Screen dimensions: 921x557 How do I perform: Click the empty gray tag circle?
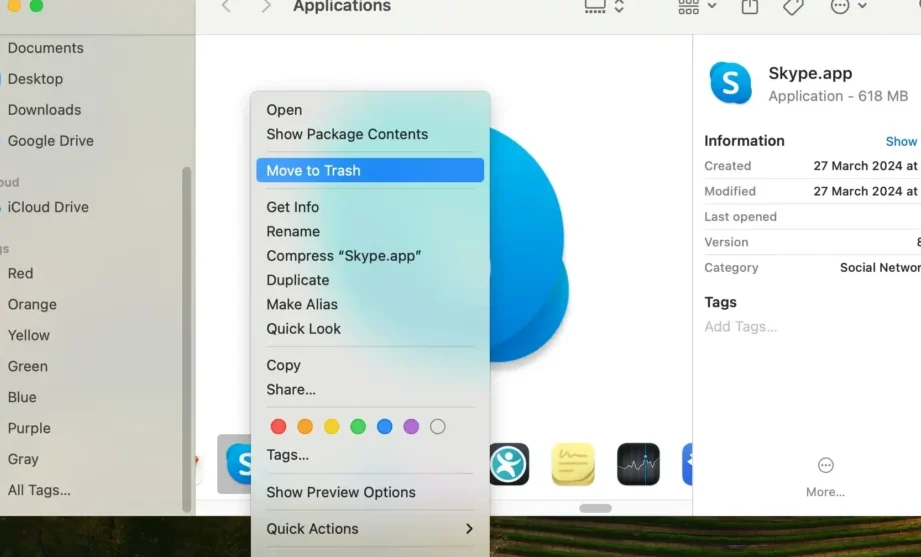click(x=438, y=427)
